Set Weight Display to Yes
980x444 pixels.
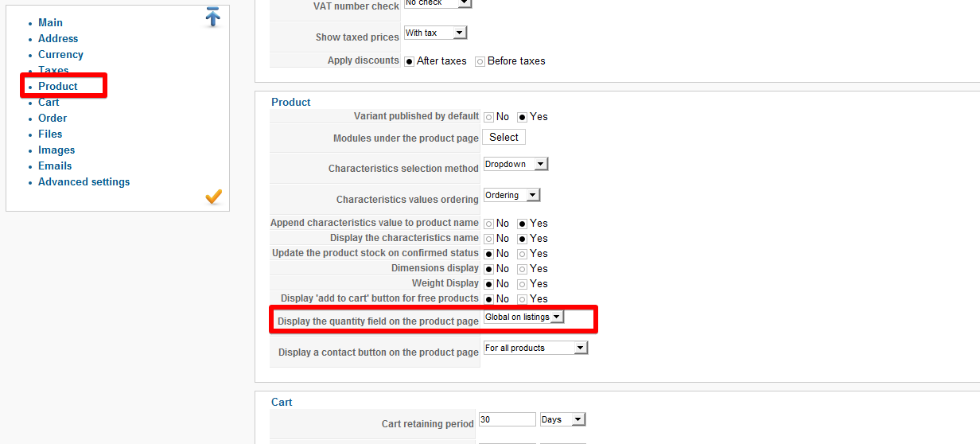tap(522, 284)
